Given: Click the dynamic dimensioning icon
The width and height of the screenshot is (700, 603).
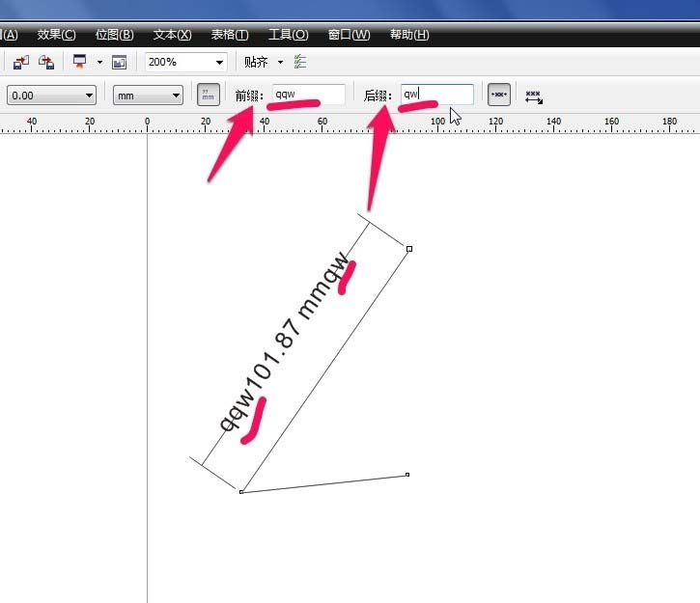Looking at the screenshot, I should pos(534,96).
